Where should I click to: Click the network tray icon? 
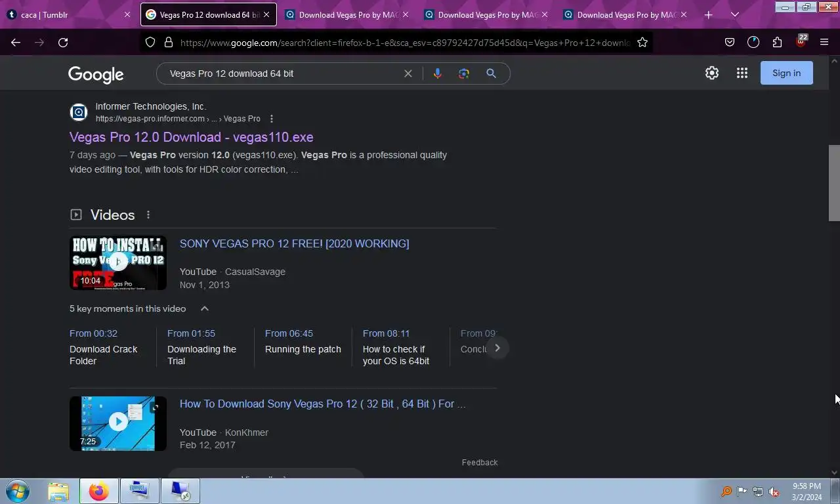(758, 492)
